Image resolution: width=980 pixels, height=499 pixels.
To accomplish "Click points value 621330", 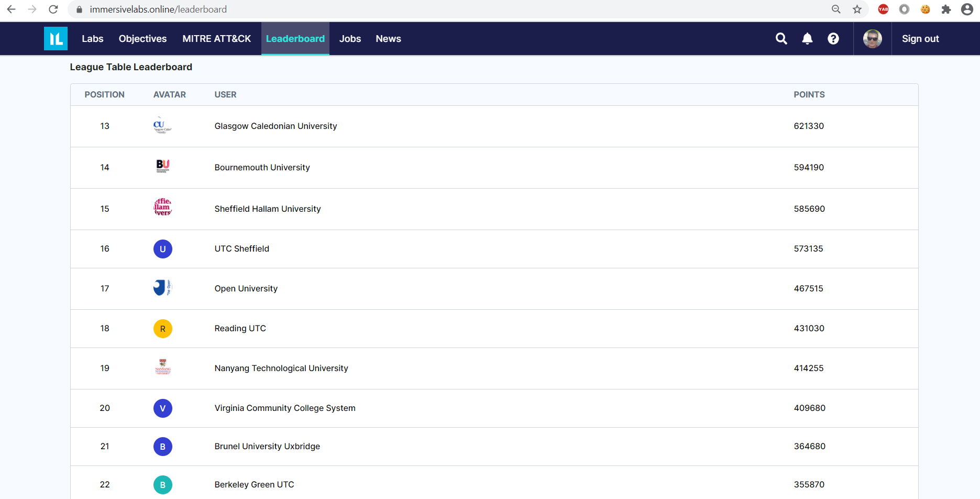I will (x=809, y=126).
